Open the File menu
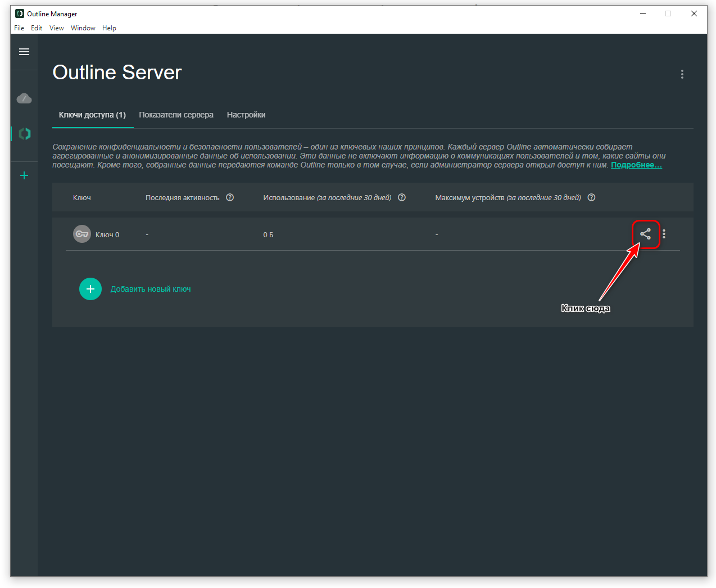The height and width of the screenshot is (588, 716). (19, 28)
